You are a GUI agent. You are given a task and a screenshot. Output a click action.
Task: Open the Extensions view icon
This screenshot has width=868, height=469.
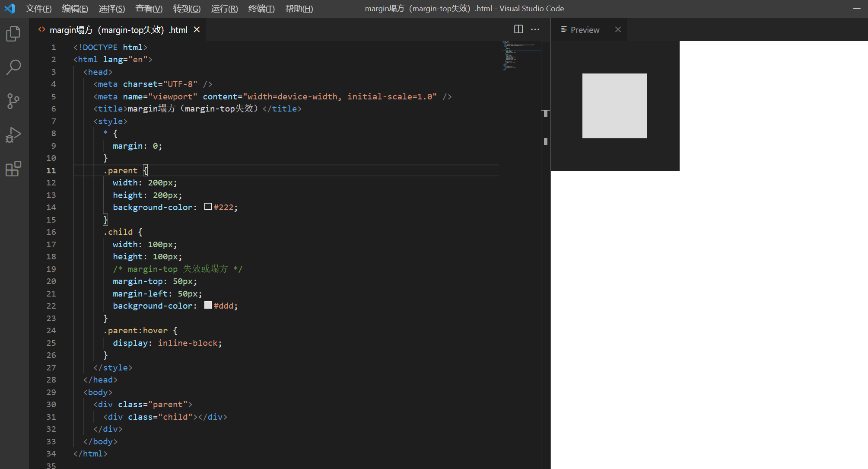pyautogui.click(x=13, y=169)
